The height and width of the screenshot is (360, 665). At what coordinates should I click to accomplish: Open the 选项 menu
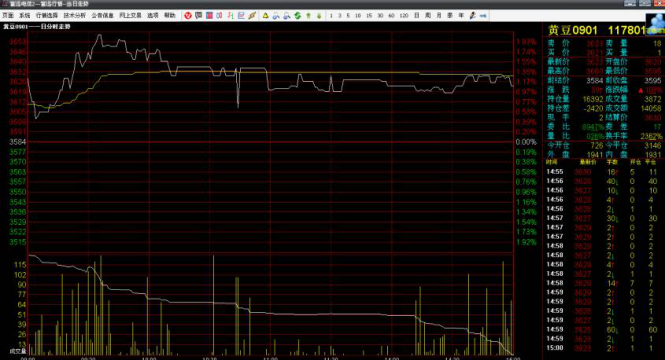tap(153, 16)
